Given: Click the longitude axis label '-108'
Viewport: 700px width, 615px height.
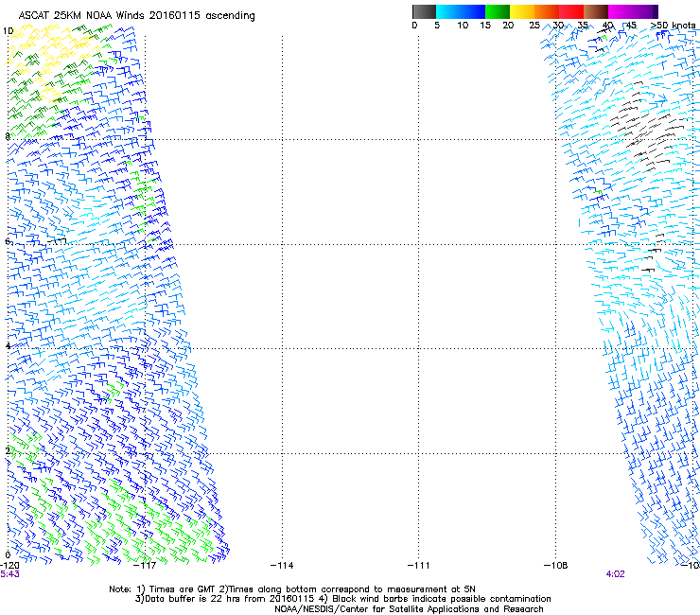Looking at the screenshot, I should pyautogui.click(x=556, y=566).
